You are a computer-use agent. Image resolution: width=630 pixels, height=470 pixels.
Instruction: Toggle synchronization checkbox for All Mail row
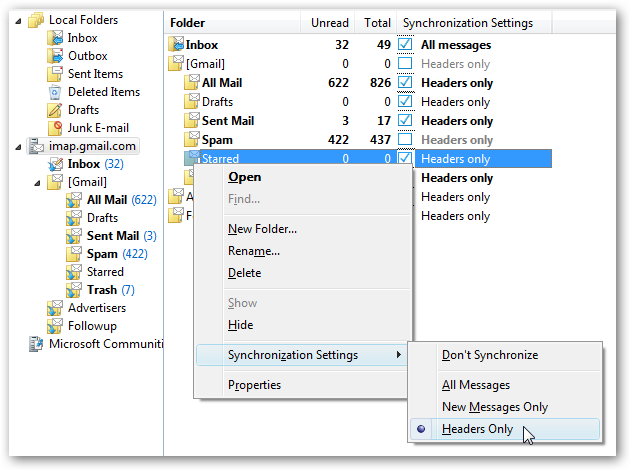[x=405, y=82]
